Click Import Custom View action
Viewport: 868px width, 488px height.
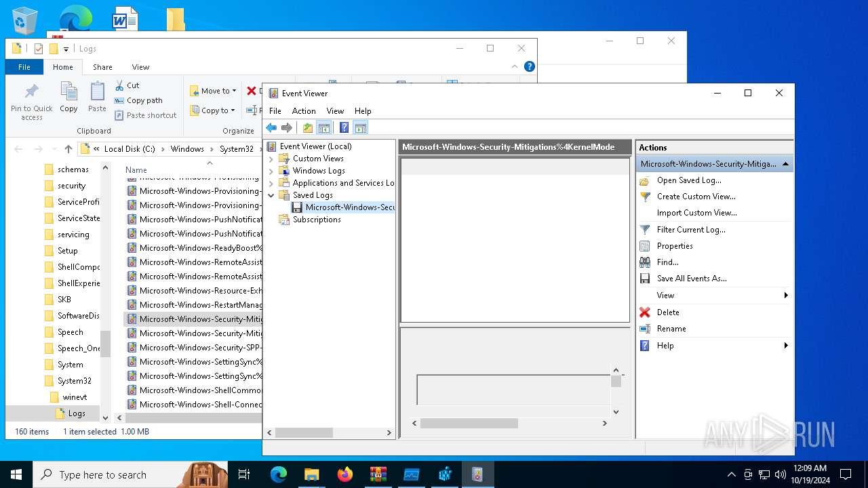tap(696, 213)
